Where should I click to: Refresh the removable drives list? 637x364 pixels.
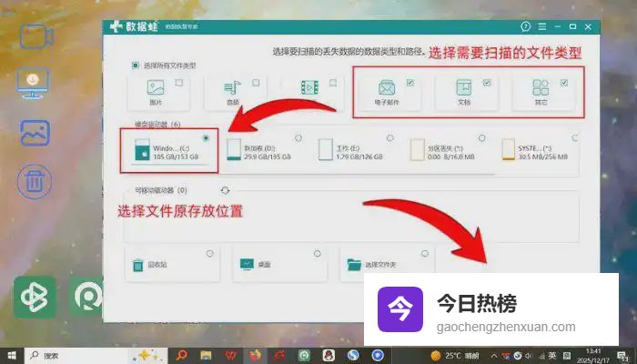pos(225,190)
